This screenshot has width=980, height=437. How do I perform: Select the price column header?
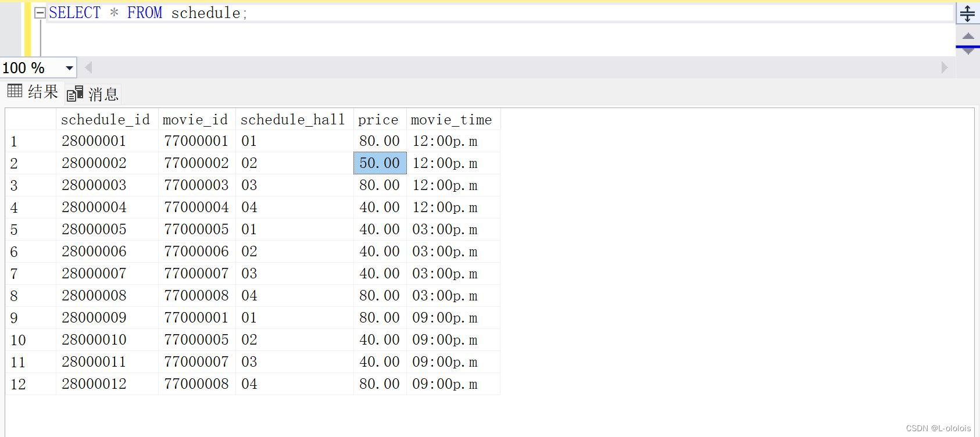[380, 119]
